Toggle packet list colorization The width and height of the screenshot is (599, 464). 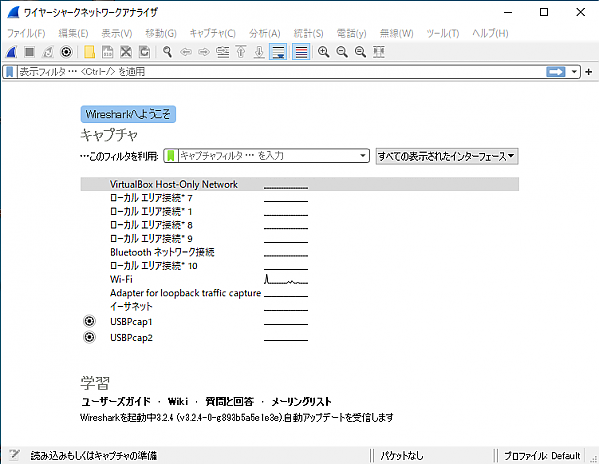coord(301,52)
